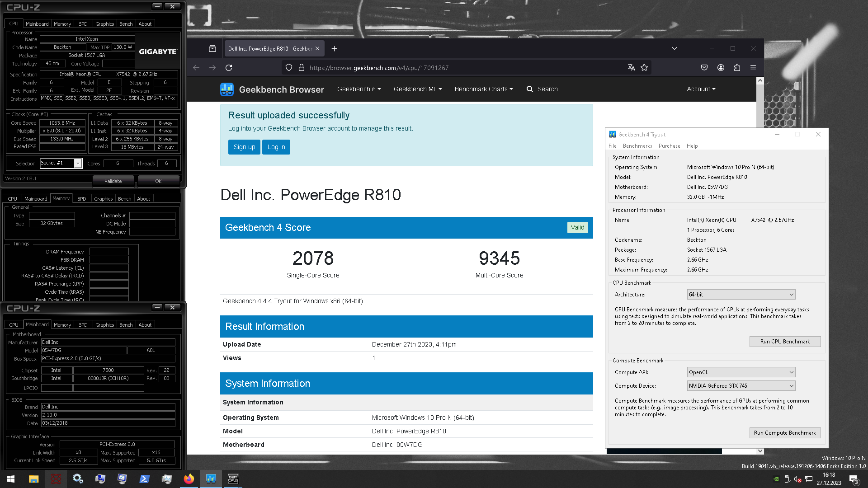Viewport: 868px width, 488px height.
Task: Click the NVIDIA tray icon
Action: pyautogui.click(x=776, y=479)
